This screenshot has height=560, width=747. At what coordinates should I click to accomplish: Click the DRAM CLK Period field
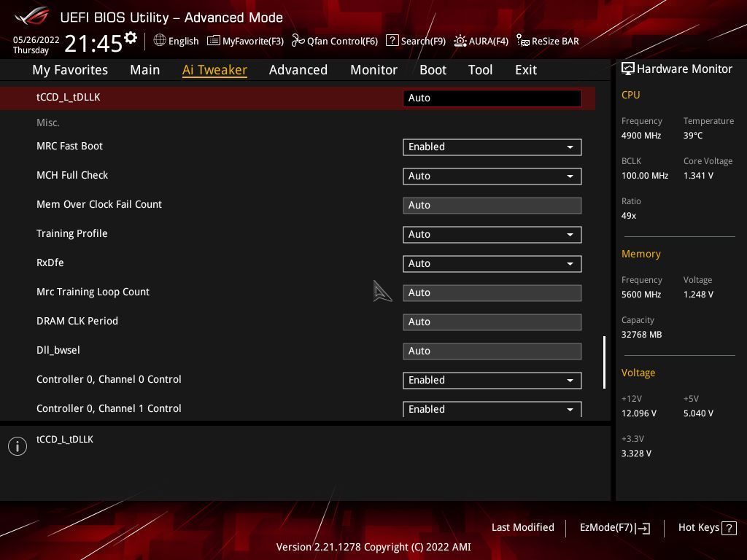[492, 322]
